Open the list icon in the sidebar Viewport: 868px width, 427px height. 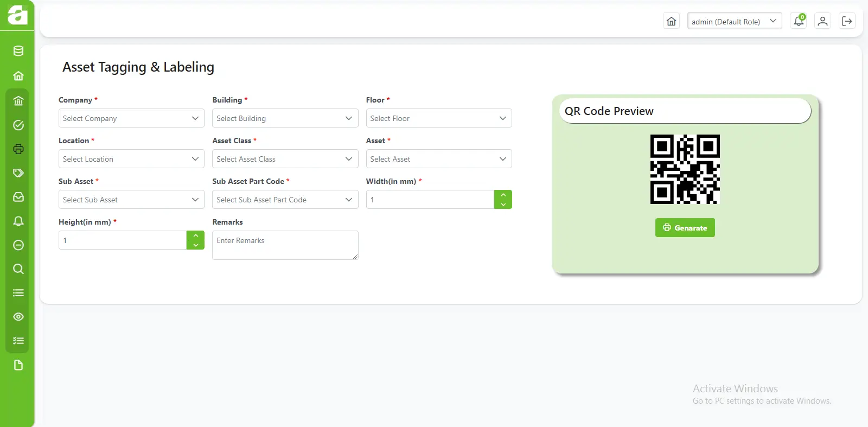tap(18, 293)
